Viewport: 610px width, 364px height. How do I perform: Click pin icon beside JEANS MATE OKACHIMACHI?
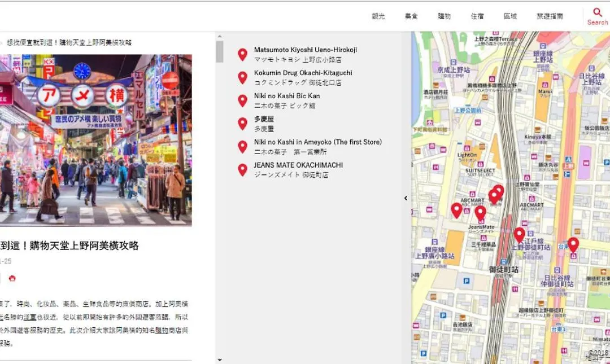242,170
